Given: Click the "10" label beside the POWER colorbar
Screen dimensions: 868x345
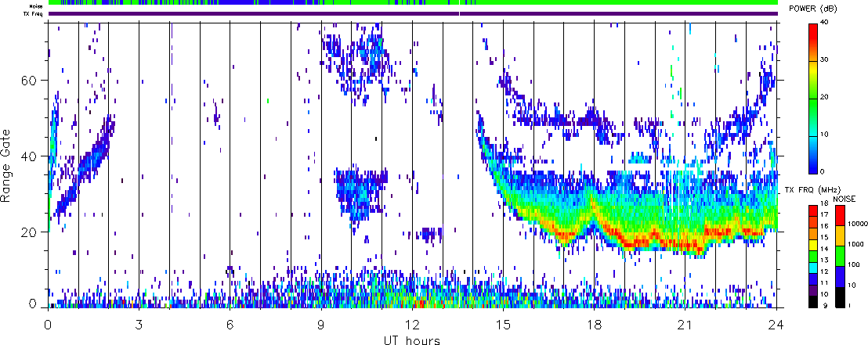Looking at the screenshot, I should click(823, 135).
